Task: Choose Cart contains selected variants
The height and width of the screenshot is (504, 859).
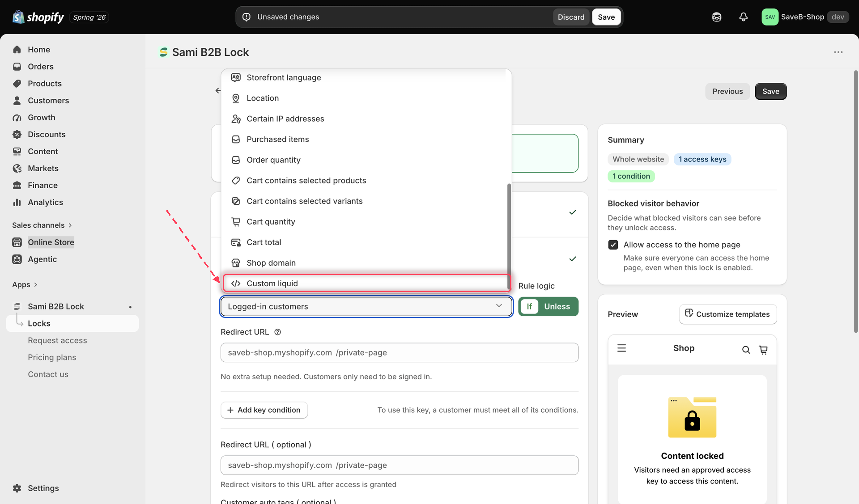Action: point(366,201)
